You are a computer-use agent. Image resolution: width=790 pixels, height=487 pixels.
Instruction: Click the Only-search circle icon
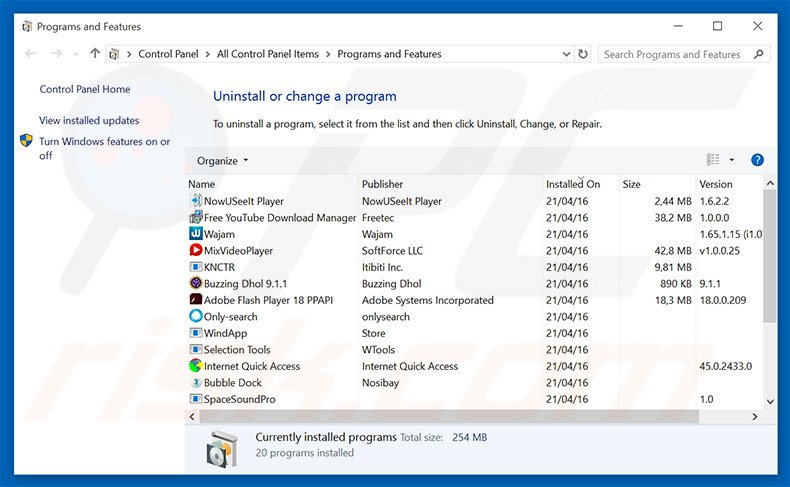195,316
